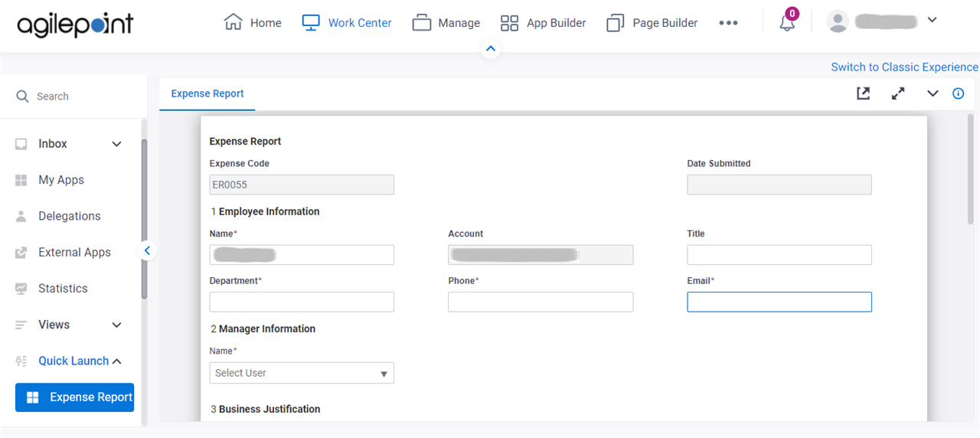Viewport: 980px width, 438px height.
Task: Open Delegations in sidebar
Action: coord(70,216)
